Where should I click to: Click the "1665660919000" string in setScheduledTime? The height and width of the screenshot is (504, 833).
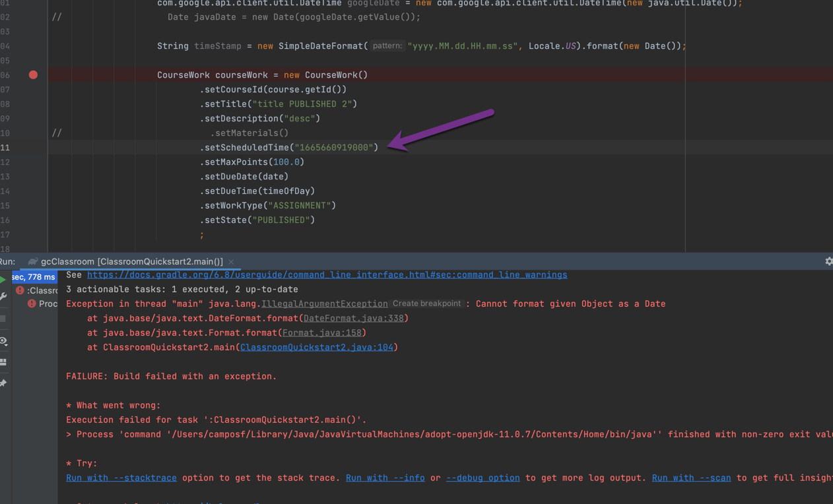pyautogui.click(x=334, y=148)
